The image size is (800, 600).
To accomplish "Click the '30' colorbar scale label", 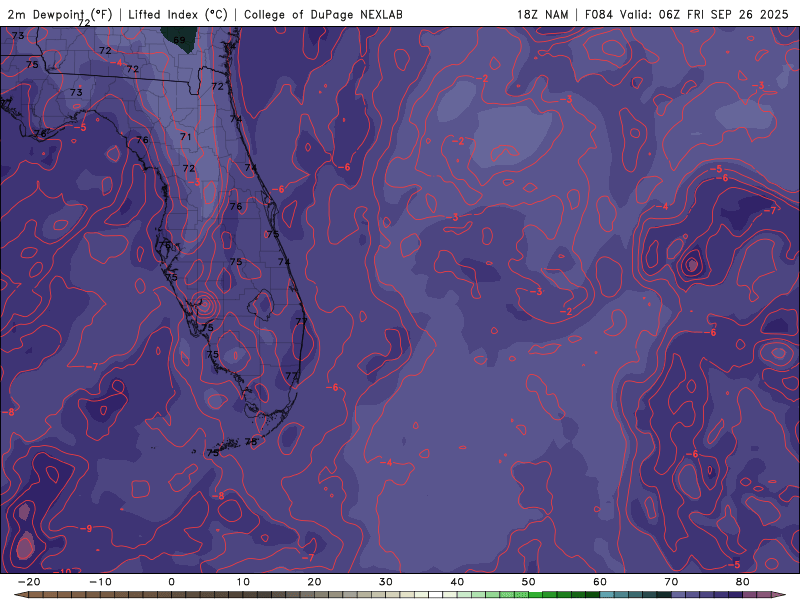I will pos(386,582).
